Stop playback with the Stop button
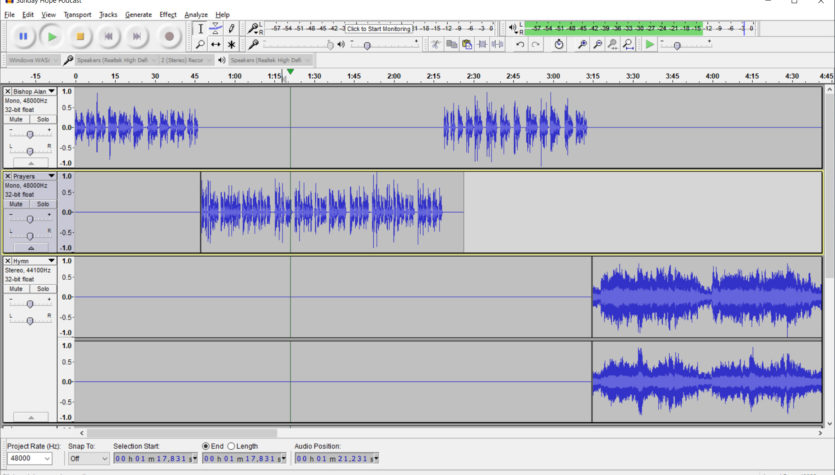 pos(80,37)
